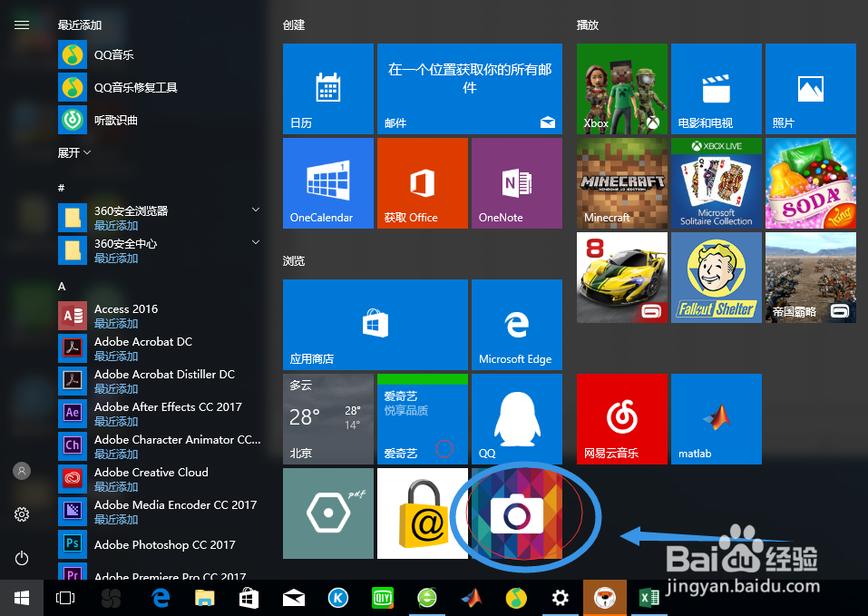The width and height of the screenshot is (868, 616).
Task: Launch QQ音乐 from recently added
Action: click(x=160, y=54)
